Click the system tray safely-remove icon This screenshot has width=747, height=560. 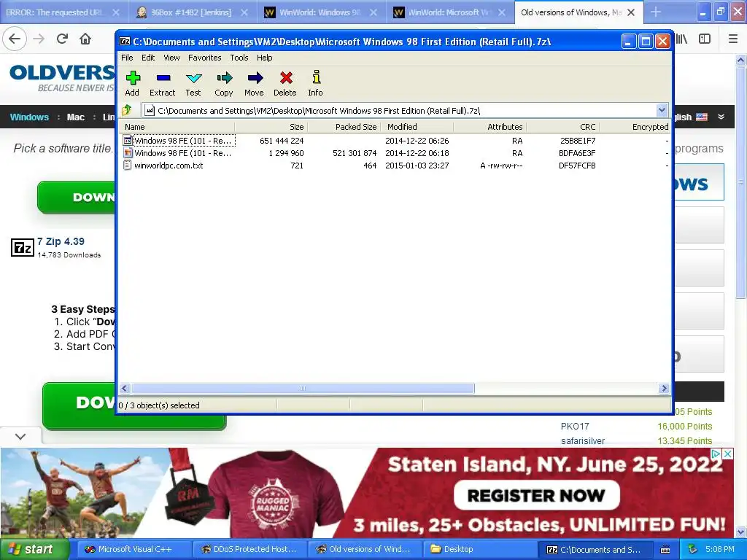693,549
